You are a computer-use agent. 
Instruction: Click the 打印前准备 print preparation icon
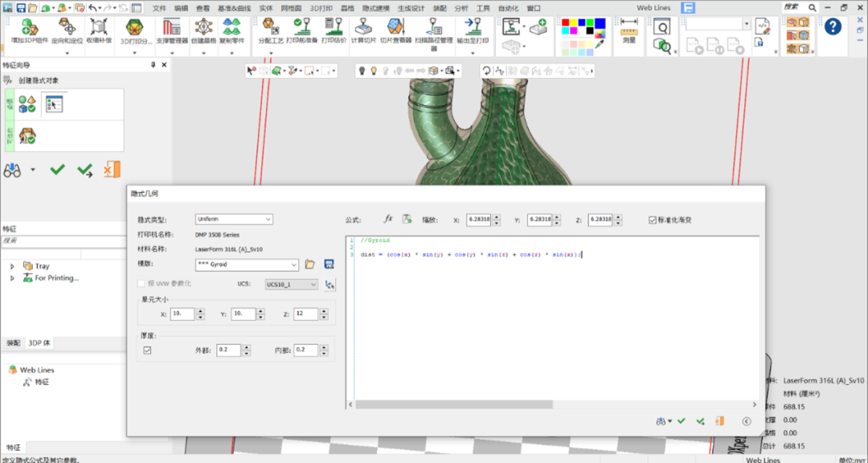pos(301,27)
